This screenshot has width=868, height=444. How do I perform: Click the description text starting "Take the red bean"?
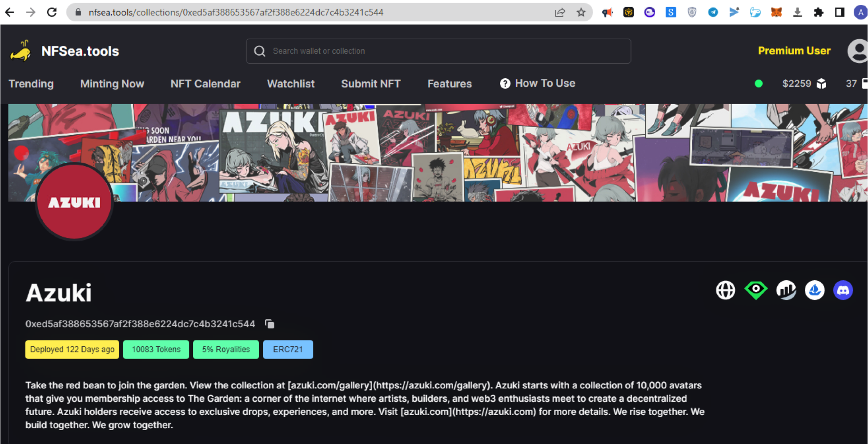pyautogui.click(x=365, y=405)
